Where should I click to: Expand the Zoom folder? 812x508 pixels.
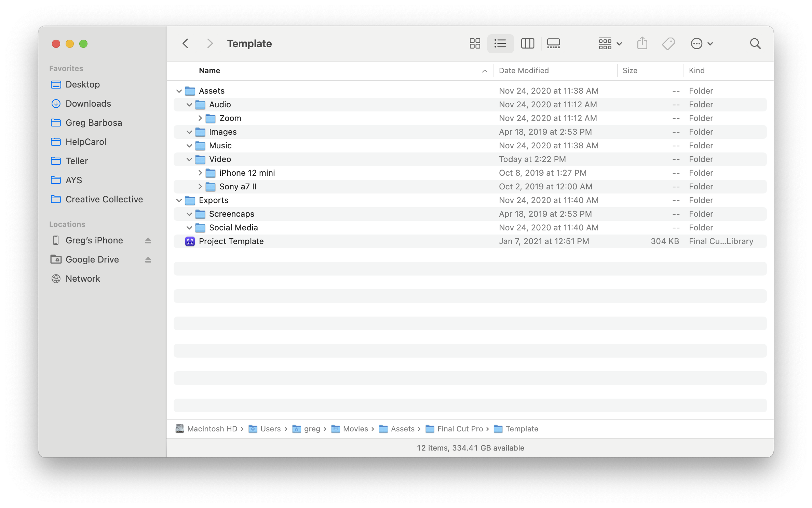coord(200,118)
